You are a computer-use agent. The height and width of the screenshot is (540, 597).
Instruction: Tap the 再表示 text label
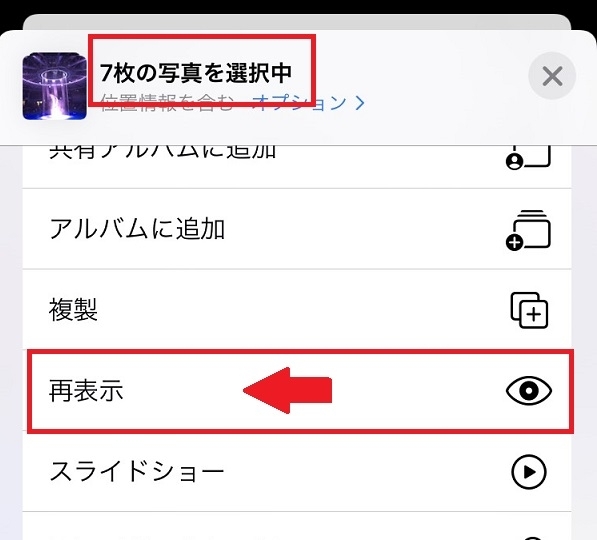pyautogui.click(x=86, y=391)
